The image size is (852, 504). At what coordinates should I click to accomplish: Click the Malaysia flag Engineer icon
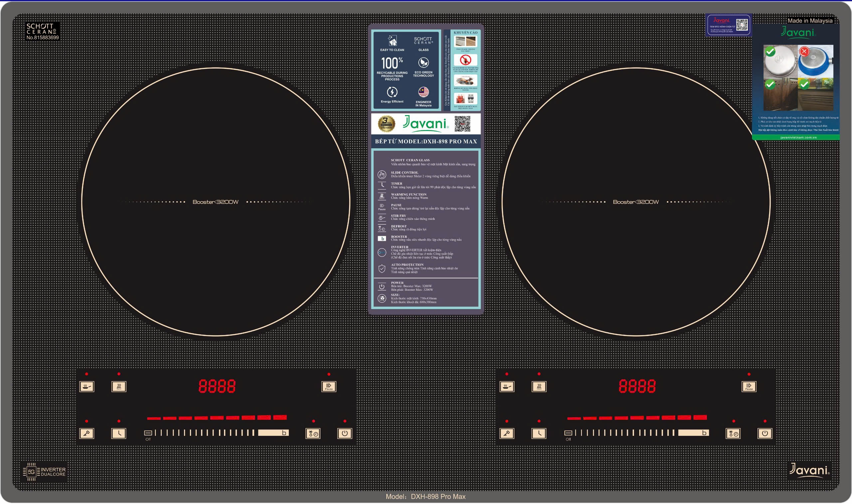[423, 92]
